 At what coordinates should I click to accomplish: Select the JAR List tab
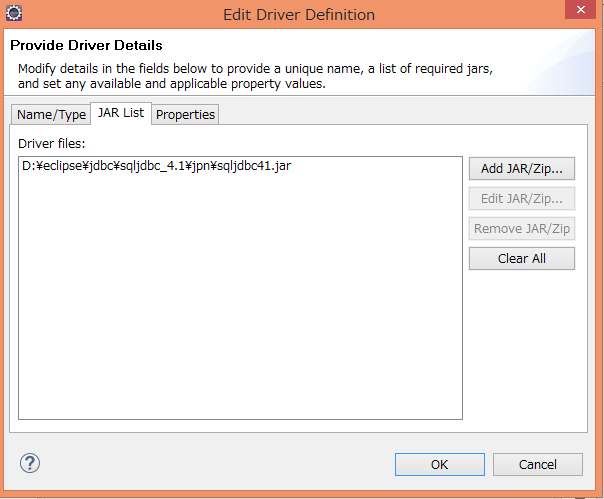click(x=121, y=113)
